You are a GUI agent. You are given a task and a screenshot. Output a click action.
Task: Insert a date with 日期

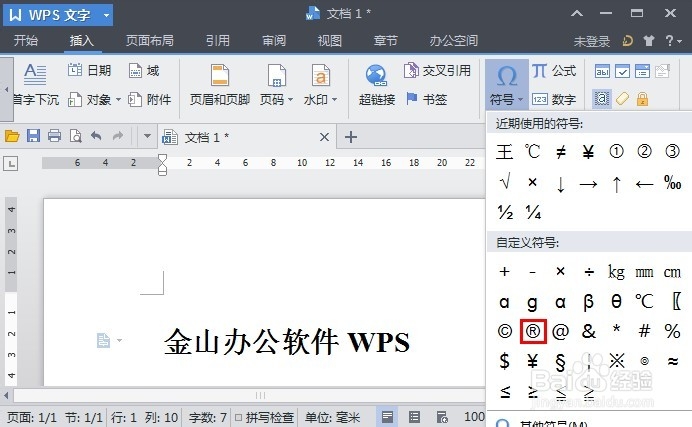click(x=89, y=71)
